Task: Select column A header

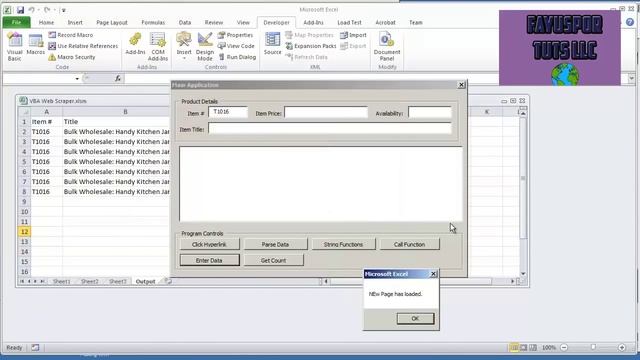Action: (x=47, y=111)
